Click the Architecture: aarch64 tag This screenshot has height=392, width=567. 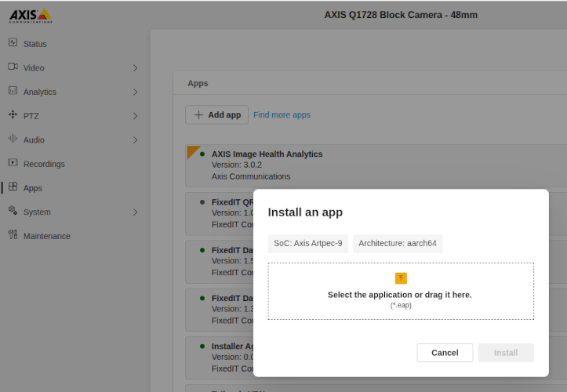[x=398, y=243]
